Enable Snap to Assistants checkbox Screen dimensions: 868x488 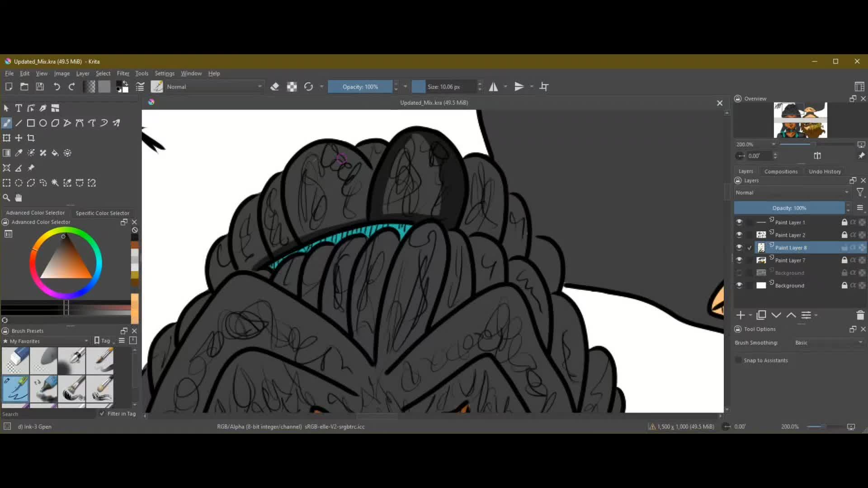[x=739, y=360]
